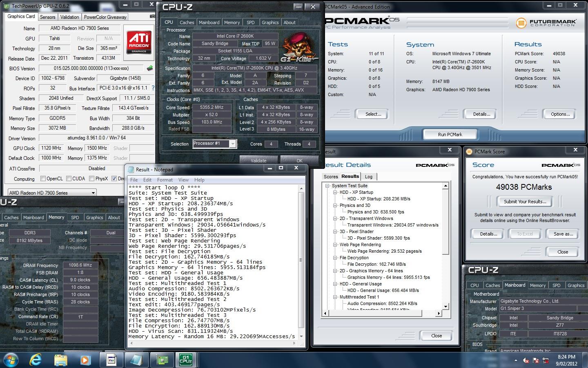Click the Save as... button

[x=563, y=234]
